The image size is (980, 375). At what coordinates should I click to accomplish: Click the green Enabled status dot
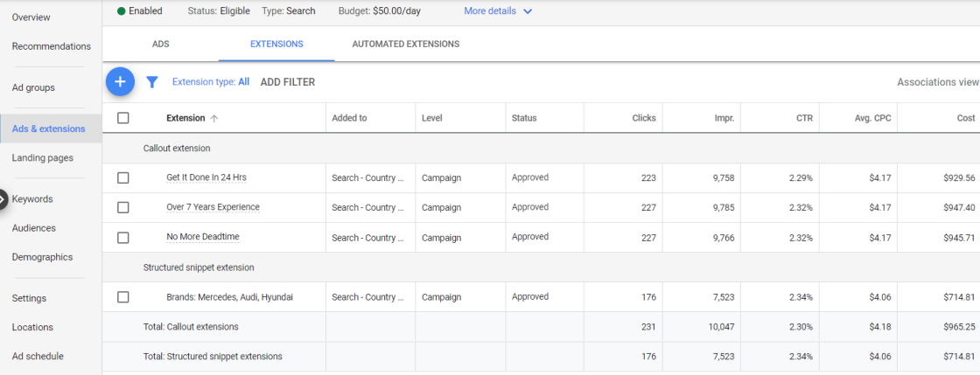click(x=121, y=11)
